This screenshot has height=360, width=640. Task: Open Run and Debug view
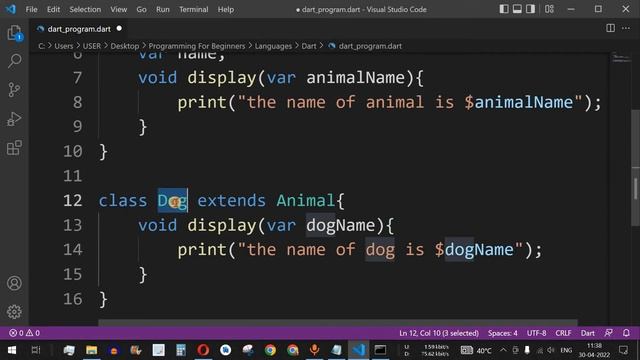[14, 119]
